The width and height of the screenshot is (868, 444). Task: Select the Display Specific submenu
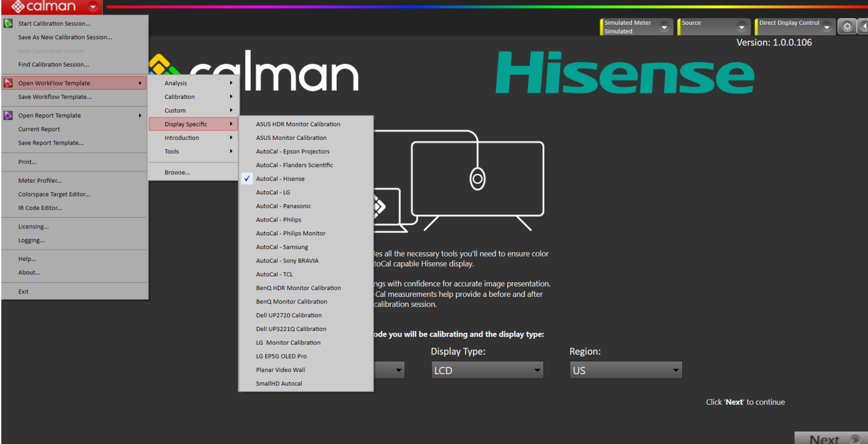(193, 124)
